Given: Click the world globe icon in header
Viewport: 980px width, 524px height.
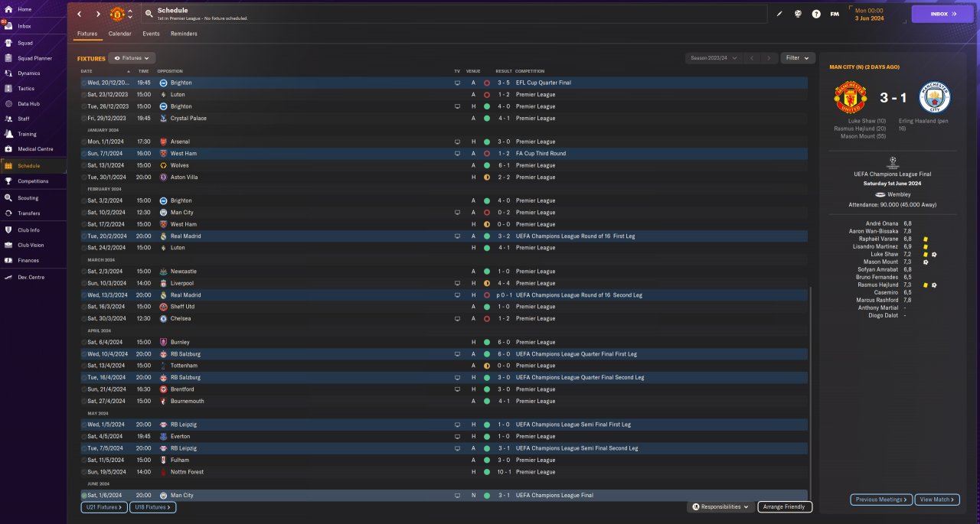Looking at the screenshot, I should (x=798, y=14).
